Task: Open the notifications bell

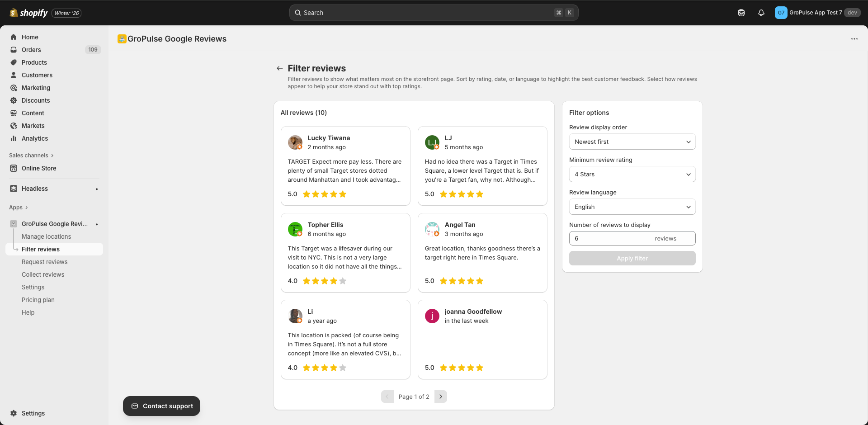Action: 761,13
